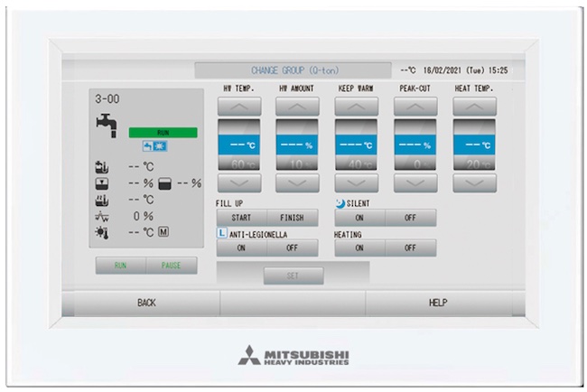The height and width of the screenshot is (392, 587).
Task: Turn ANTI-LEGIONELLA on
Action: pyautogui.click(x=241, y=247)
